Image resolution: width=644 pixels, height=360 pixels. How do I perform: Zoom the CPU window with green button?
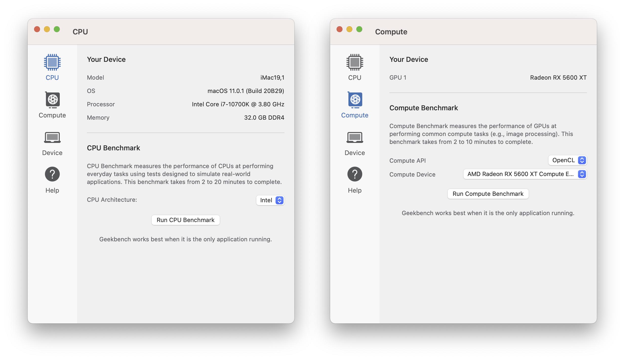click(x=57, y=29)
